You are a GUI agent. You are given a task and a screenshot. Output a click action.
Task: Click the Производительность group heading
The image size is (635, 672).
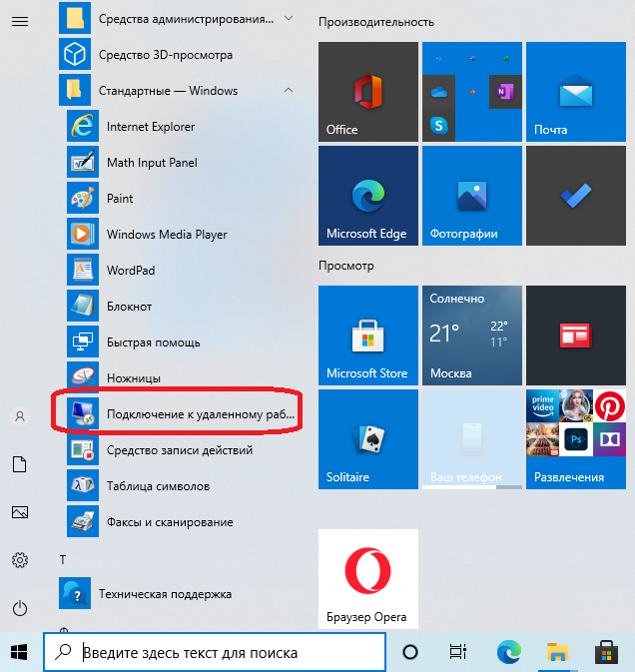pyautogui.click(x=376, y=22)
